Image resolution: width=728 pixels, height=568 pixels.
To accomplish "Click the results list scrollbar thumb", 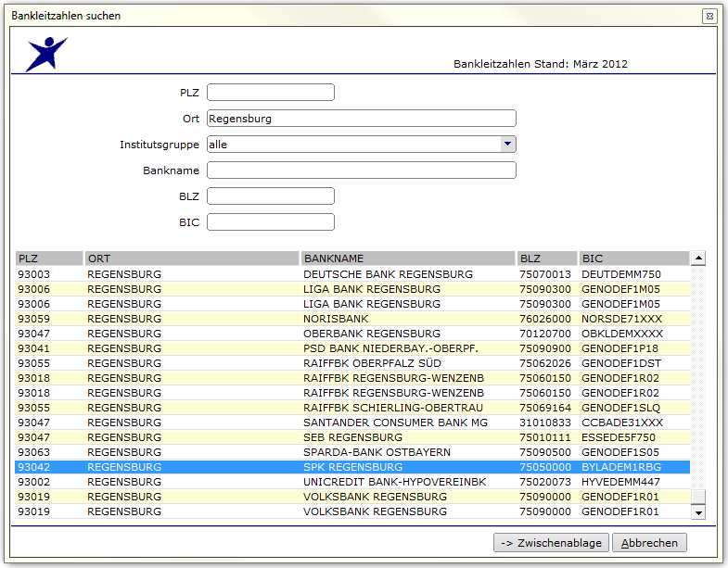I will [697, 497].
